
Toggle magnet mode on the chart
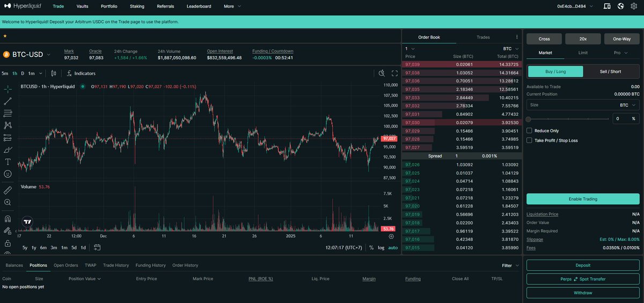[8, 218]
